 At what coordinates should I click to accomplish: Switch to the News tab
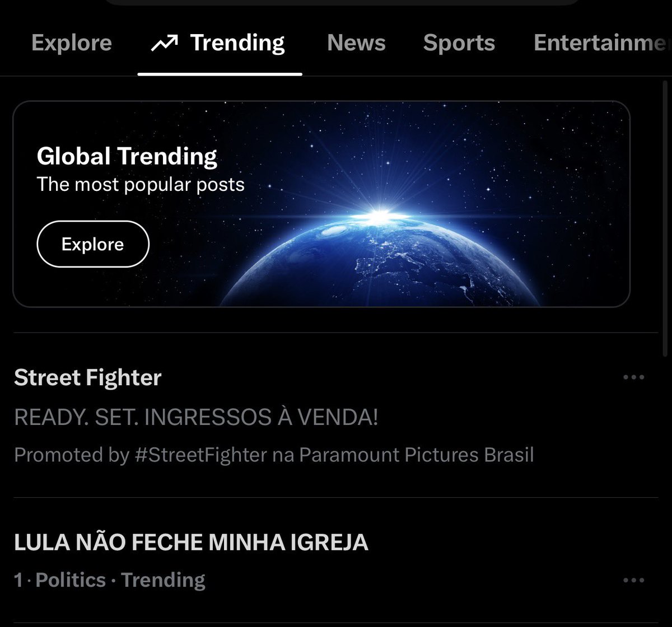pyautogui.click(x=356, y=43)
